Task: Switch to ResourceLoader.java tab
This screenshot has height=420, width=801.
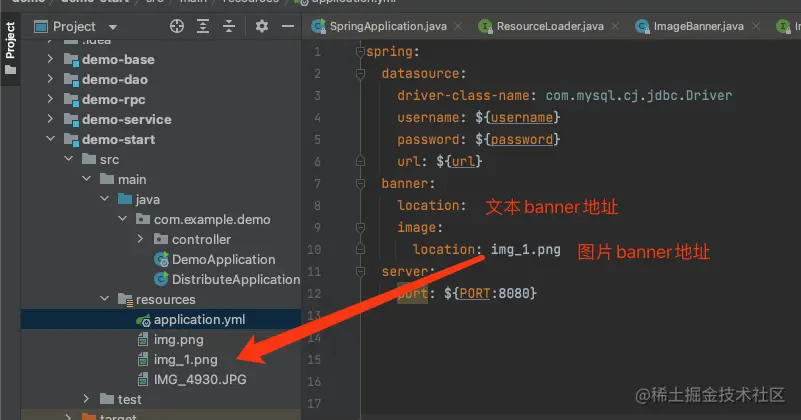Action: point(550,26)
